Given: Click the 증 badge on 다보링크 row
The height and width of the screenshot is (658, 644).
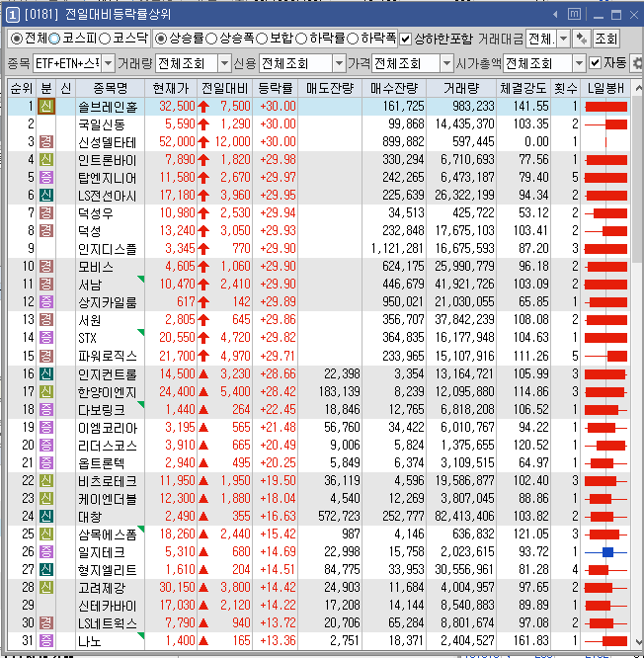Looking at the screenshot, I should pyautogui.click(x=46, y=409).
